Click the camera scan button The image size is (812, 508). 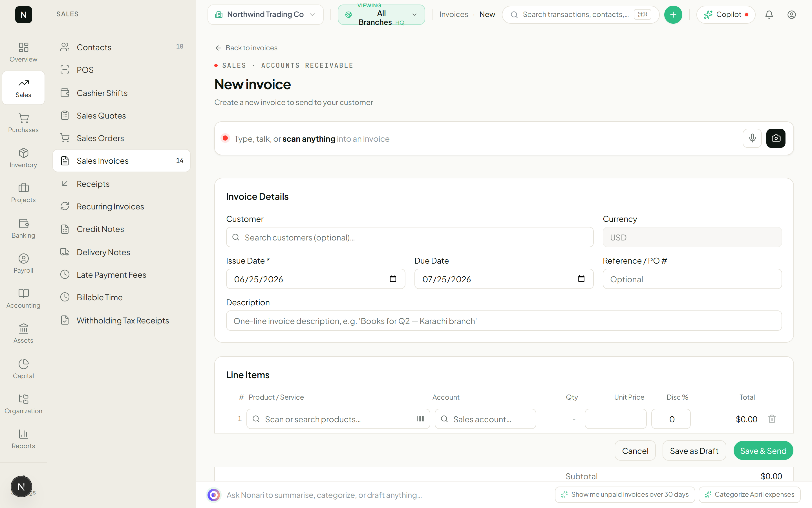click(776, 138)
